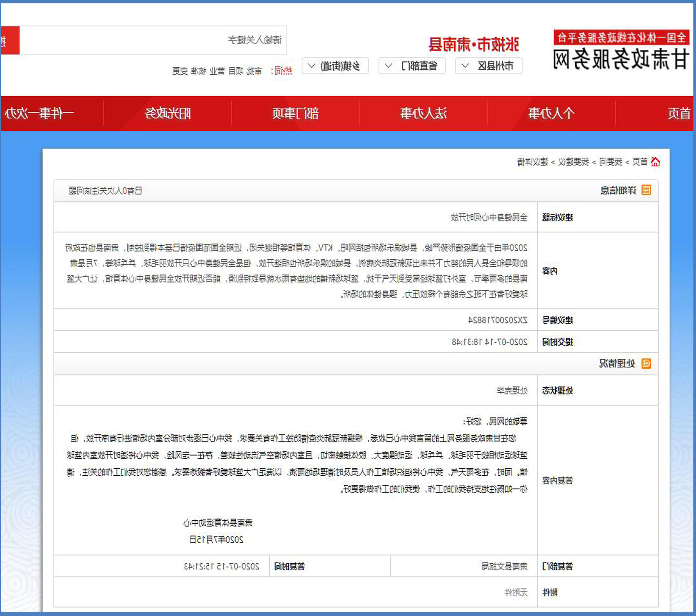Viewport: 696px width, 616px height.
Task: Go to the 首页 navigation tab
Action: click(x=679, y=113)
